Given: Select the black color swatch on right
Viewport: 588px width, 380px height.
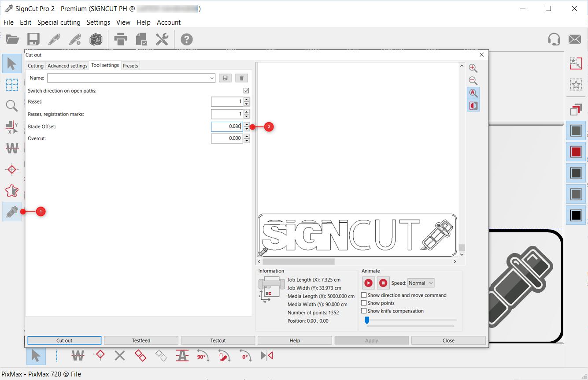Looking at the screenshot, I should click(576, 216).
